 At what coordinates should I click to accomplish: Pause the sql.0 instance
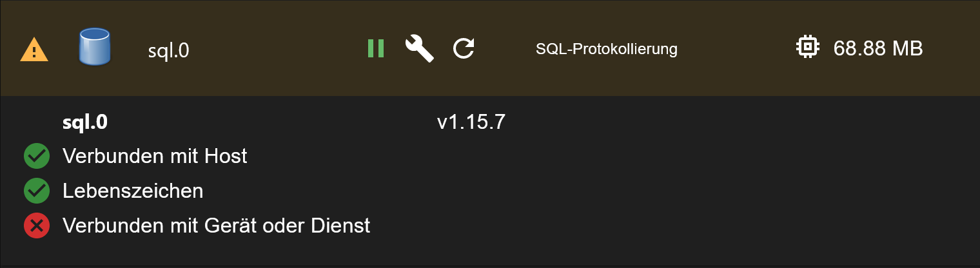376,48
